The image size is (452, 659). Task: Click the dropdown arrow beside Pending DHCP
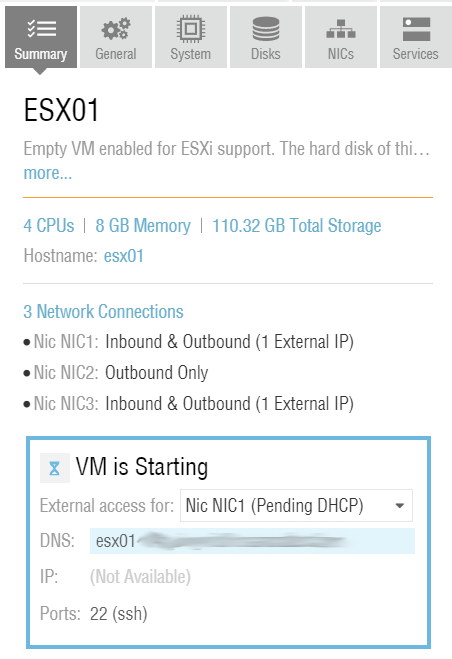[400, 506]
